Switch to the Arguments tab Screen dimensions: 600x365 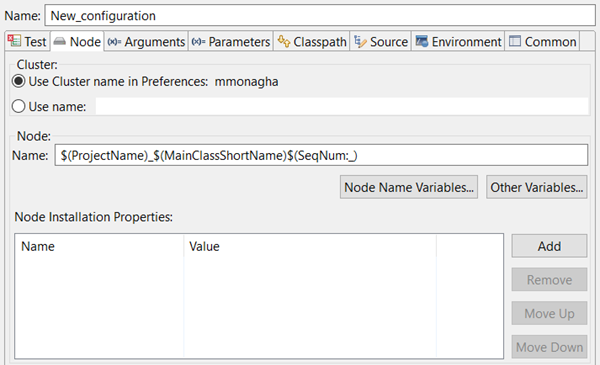[146, 41]
